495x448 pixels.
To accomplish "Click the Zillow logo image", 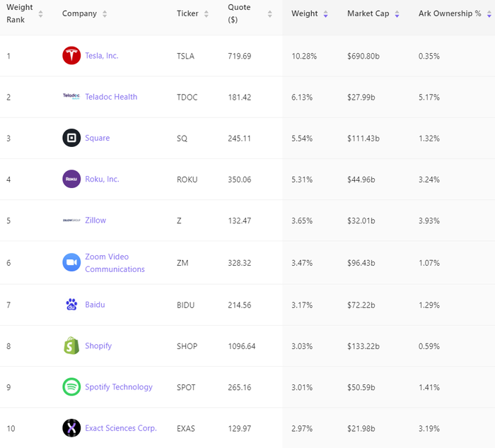I will (71, 220).
